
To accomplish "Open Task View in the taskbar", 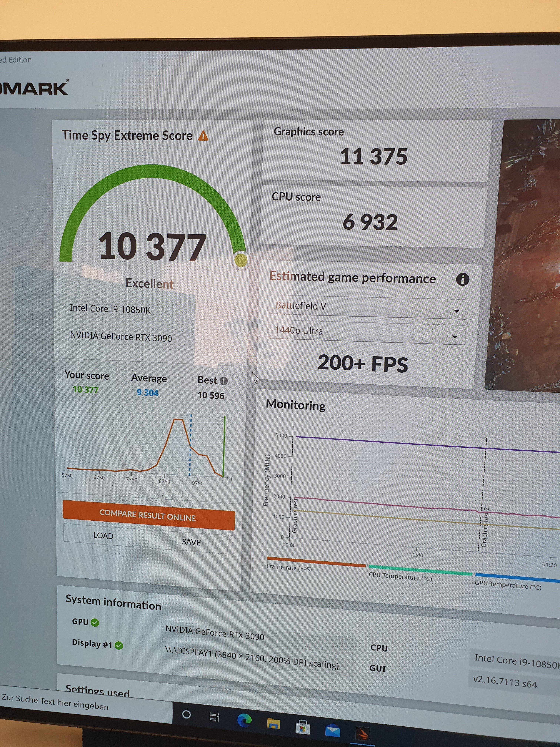I will click(214, 717).
